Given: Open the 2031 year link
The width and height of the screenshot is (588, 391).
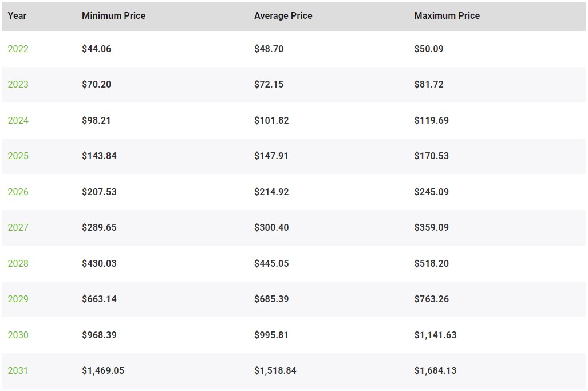Looking at the screenshot, I should coord(18,371).
